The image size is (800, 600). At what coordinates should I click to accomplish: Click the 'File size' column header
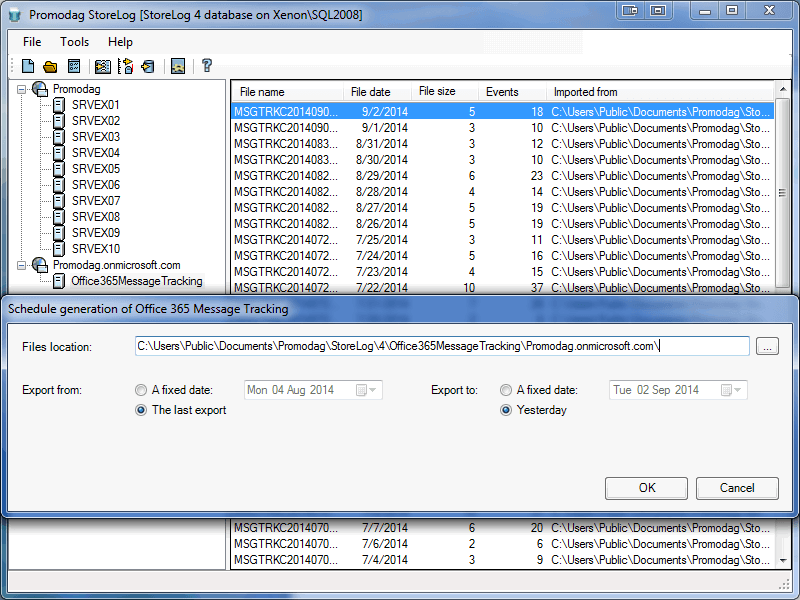click(x=445, y=92)
